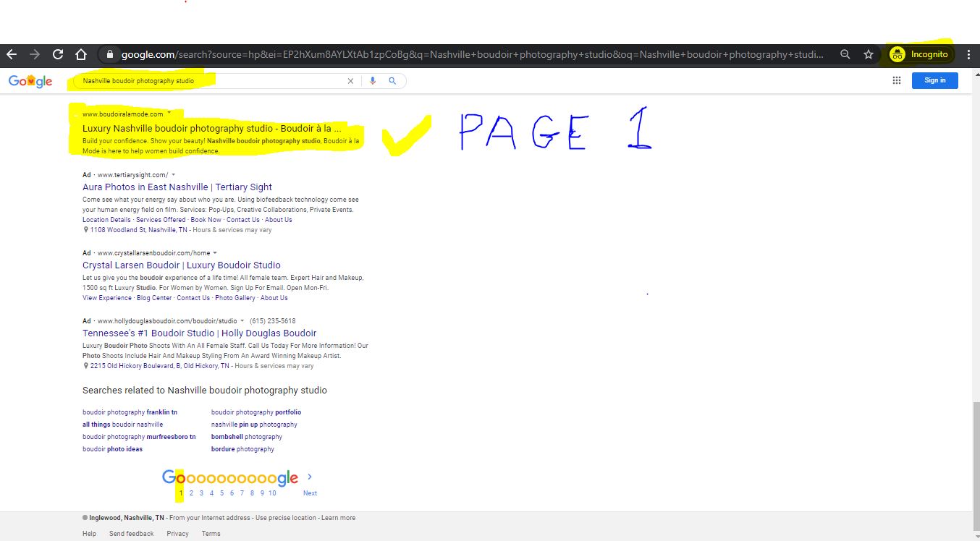Open the Chrome three-dot menu
980x541 pixels.
coord(968,54)
